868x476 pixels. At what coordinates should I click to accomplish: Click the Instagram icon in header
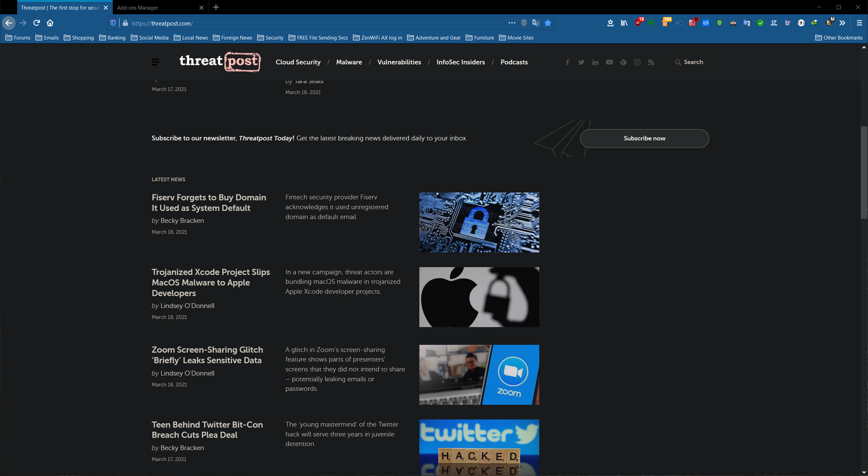point(637,62)
